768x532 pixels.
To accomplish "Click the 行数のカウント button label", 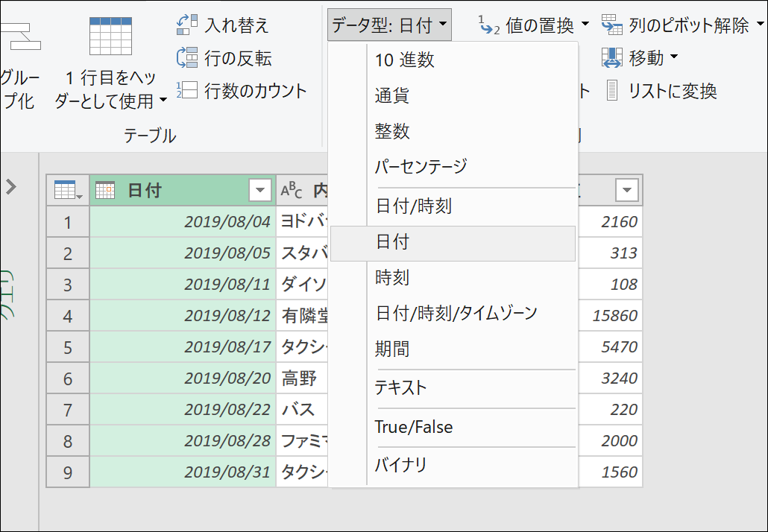I will (256, 91).
